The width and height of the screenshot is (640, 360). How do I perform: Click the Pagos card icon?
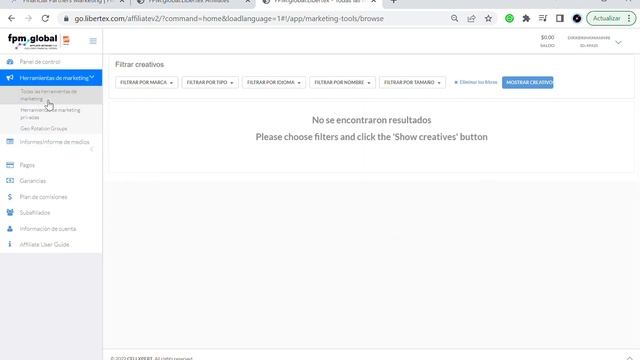point(10,165)
